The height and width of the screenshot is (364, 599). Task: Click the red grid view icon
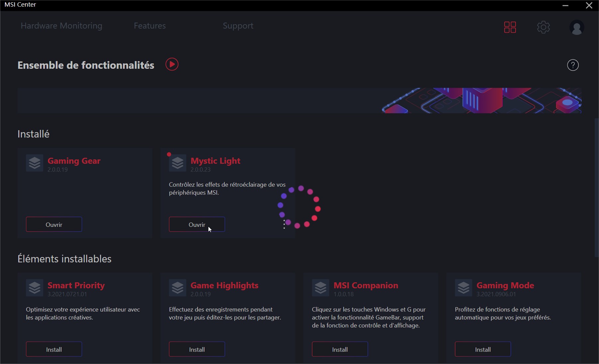[x=510, y=27]
